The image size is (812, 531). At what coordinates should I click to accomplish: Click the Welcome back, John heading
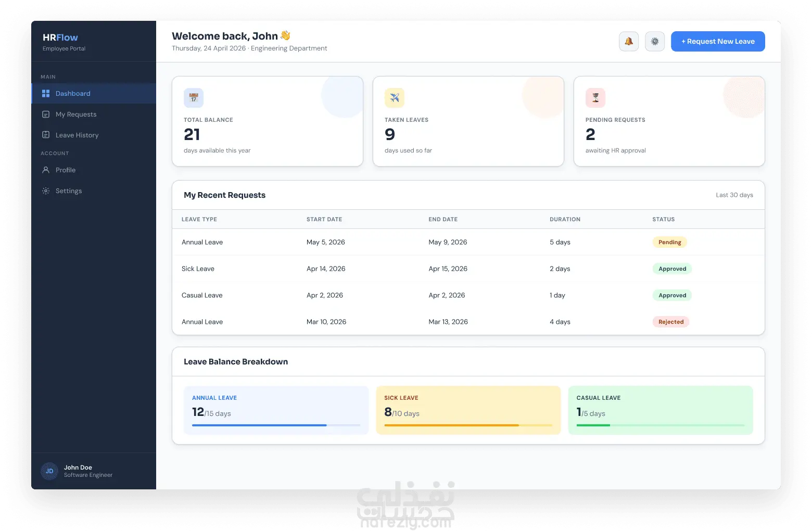tap(231, 36)
